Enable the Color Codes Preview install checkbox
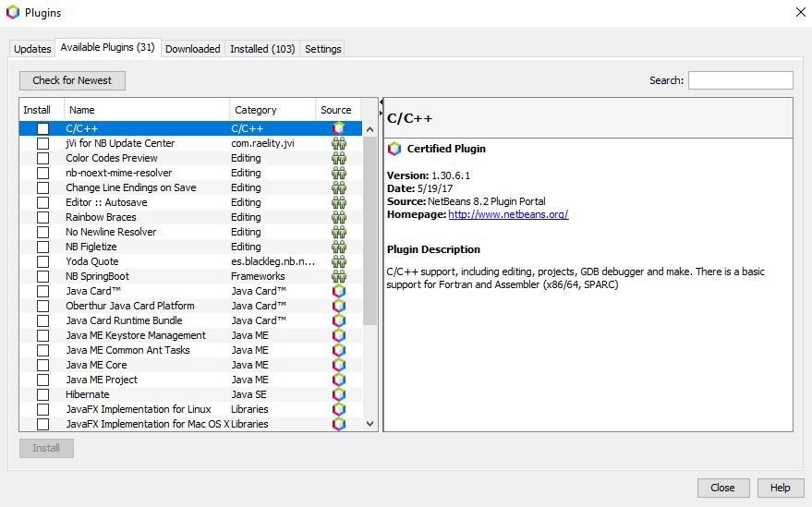 click(43, 158)
